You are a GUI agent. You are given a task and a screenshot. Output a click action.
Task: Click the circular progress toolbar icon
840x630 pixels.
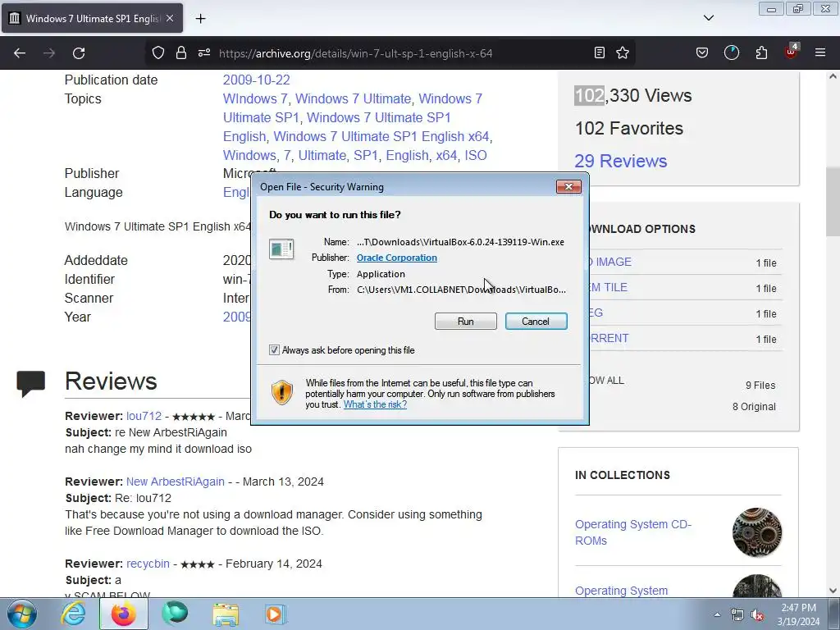pos(731,52)
